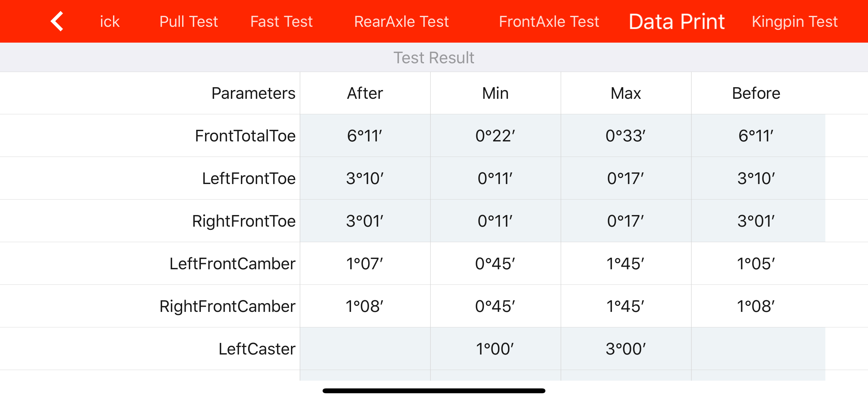
Task: Tap the back arrow icon
Action: point(57,21)
